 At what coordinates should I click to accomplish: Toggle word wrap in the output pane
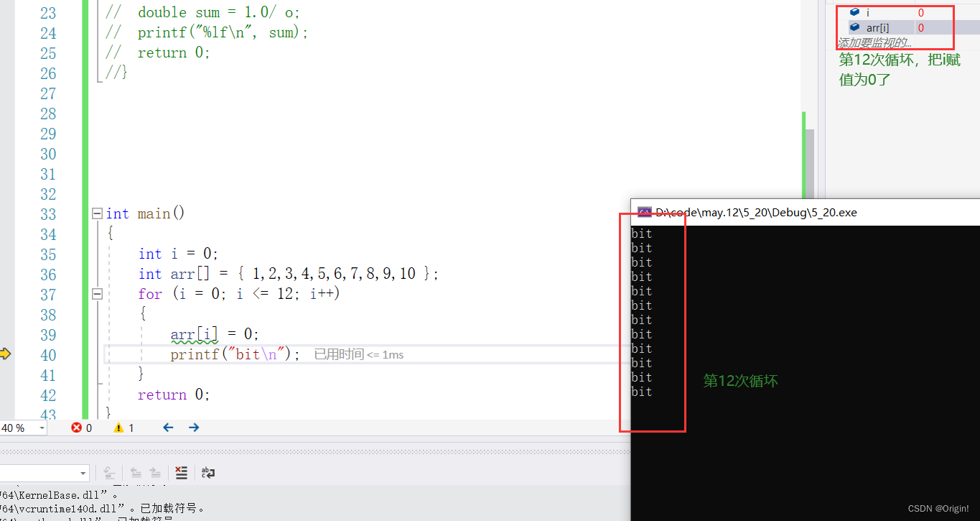(x=208, y=472)
